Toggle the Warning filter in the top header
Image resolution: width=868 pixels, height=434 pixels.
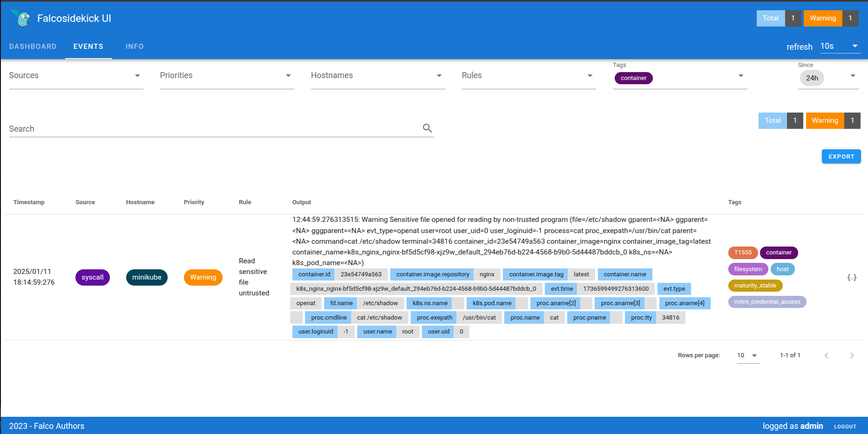click(x=822, y=18)
